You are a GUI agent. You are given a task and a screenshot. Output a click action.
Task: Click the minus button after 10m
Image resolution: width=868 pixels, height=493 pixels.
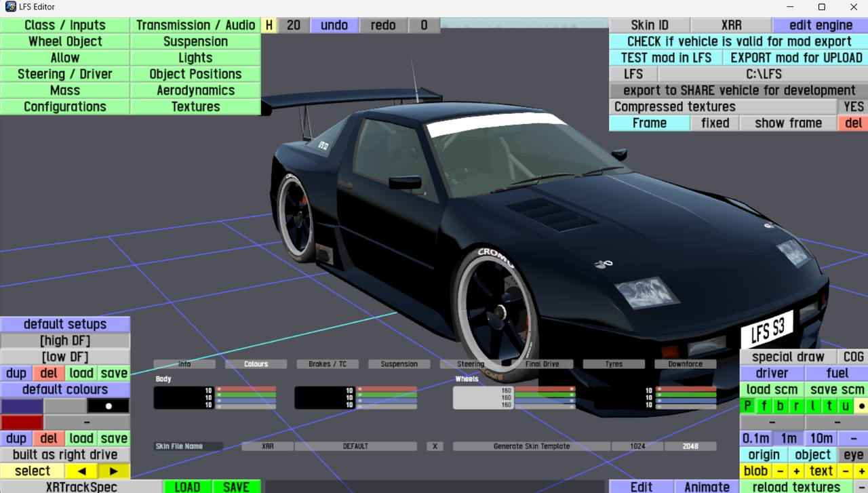853,438
